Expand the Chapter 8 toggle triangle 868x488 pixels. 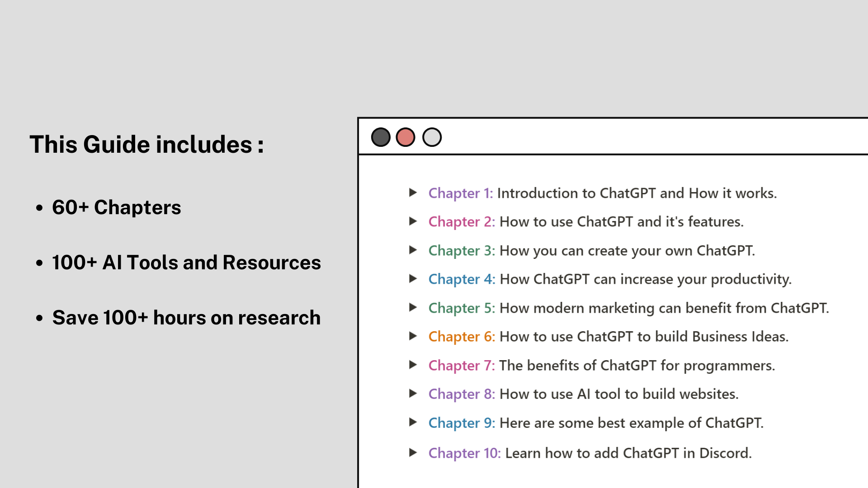pyautogui.click(x=413, y=393)
